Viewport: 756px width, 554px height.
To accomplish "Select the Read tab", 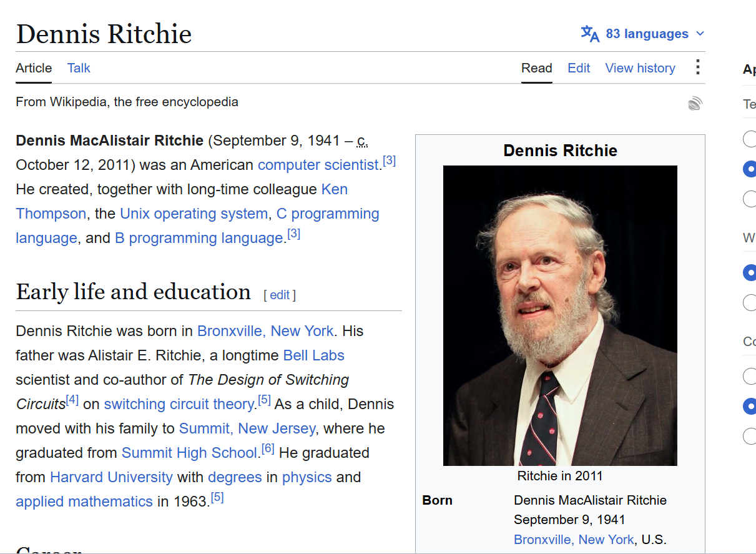I will click(x=537, y=68).
